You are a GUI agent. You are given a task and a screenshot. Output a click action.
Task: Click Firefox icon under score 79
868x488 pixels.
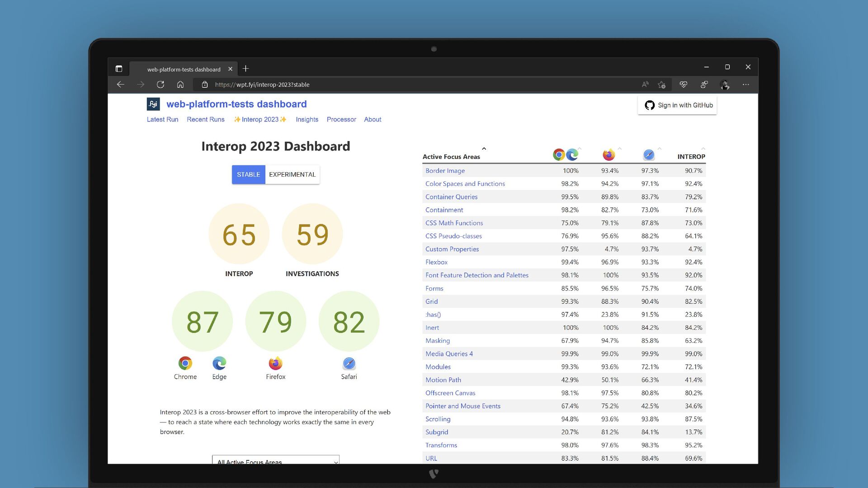coord(275,363)
